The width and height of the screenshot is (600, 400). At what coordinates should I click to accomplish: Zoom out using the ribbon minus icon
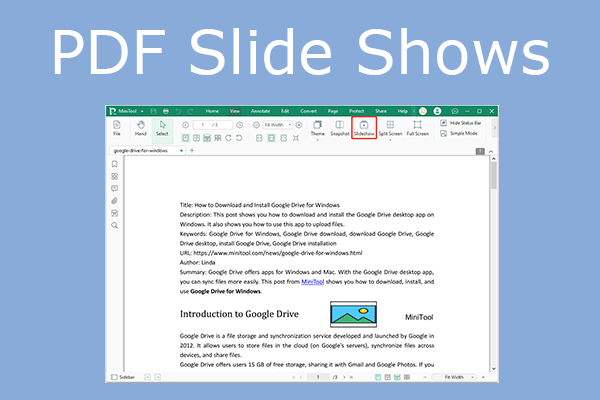[256, 125]
